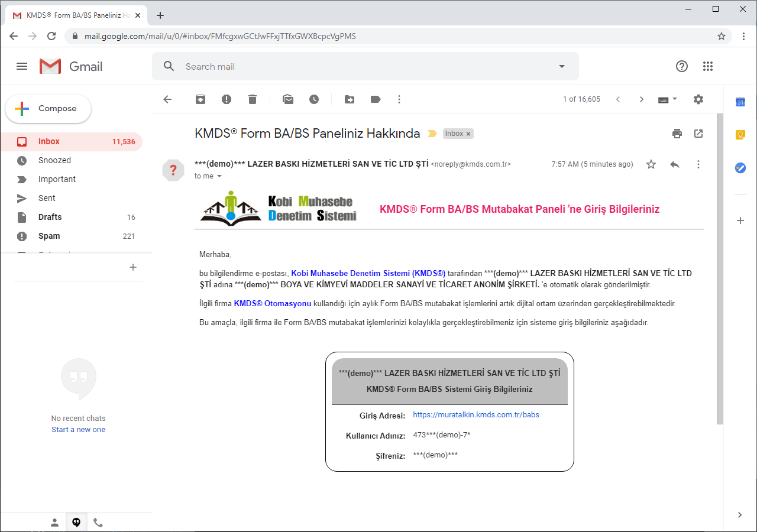This screenshot has height=532, width=757.
Task: Click the email vertical scrollbar
Action: click(720, 268)
